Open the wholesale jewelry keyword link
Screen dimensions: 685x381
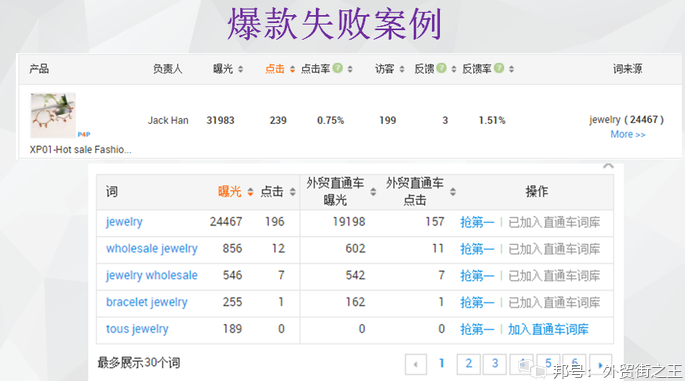[x=152, y=249]
